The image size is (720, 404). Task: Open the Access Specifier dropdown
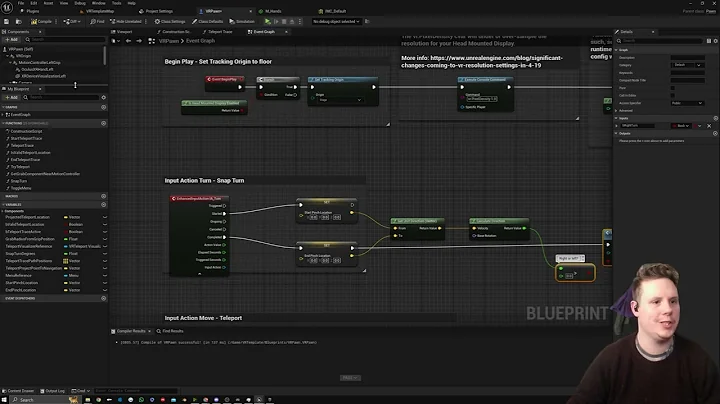click(x=687, y=103)
